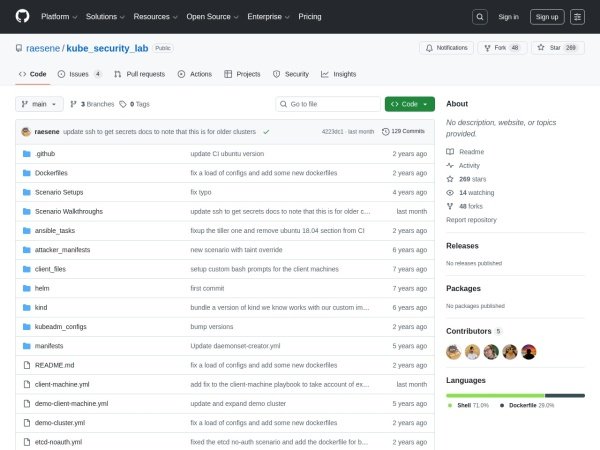Open the 'first commit' message for helm
Screen dimensions: 600x450
point(207,288)
